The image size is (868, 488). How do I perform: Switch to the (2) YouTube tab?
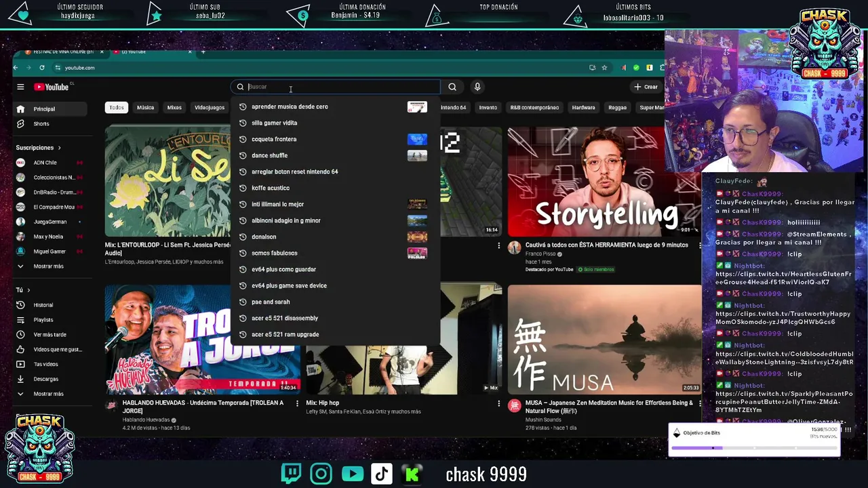[x=153, y=52]
